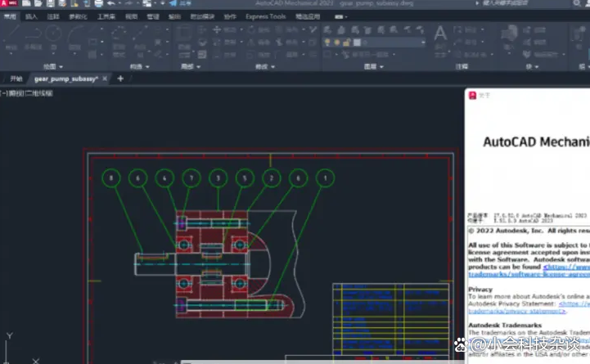Toggle layer freeze sun icon in layer dropdown
This screenshot has width=590, height=364.
tap(337, 43)
